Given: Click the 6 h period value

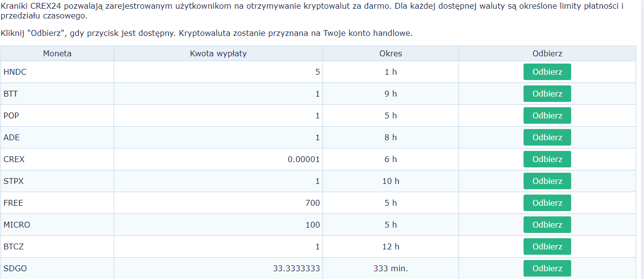Looking at the screenshot, I should 390,159.
